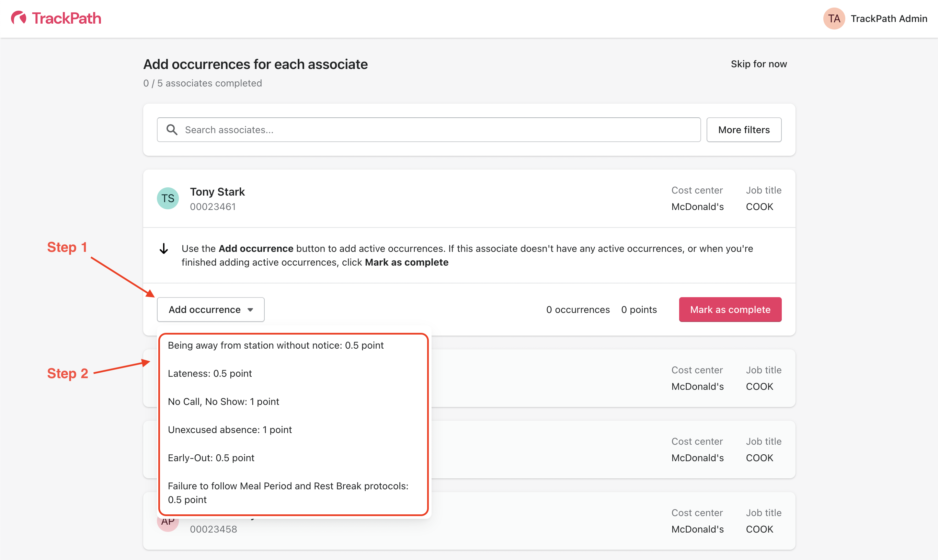Select Being away from station option

coord(276,345)
